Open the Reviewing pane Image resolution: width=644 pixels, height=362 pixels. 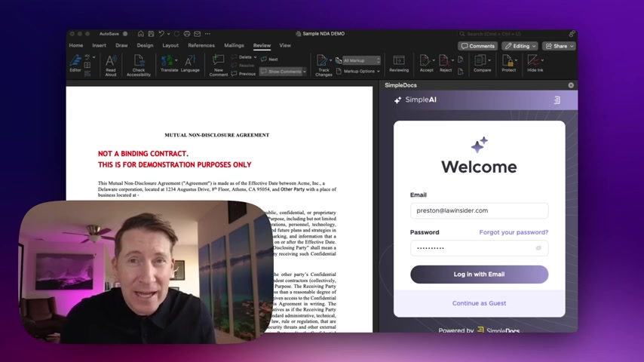click(x=399, y=63)
